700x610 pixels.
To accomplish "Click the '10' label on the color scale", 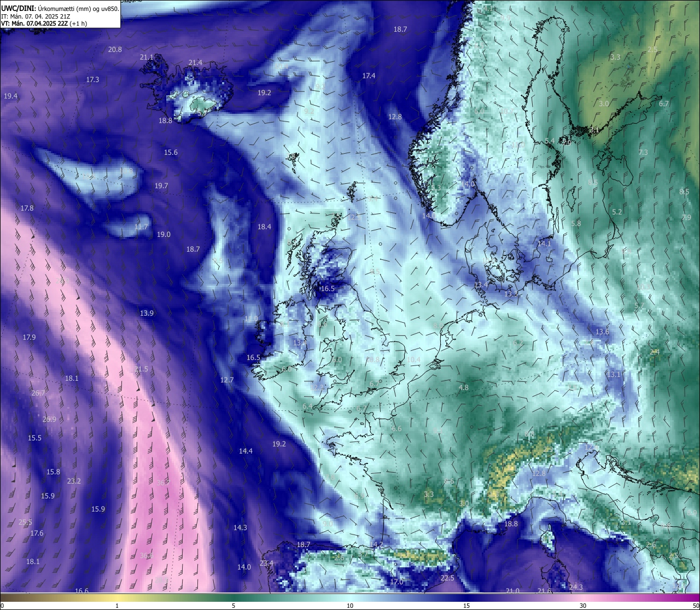I will 350,606.
